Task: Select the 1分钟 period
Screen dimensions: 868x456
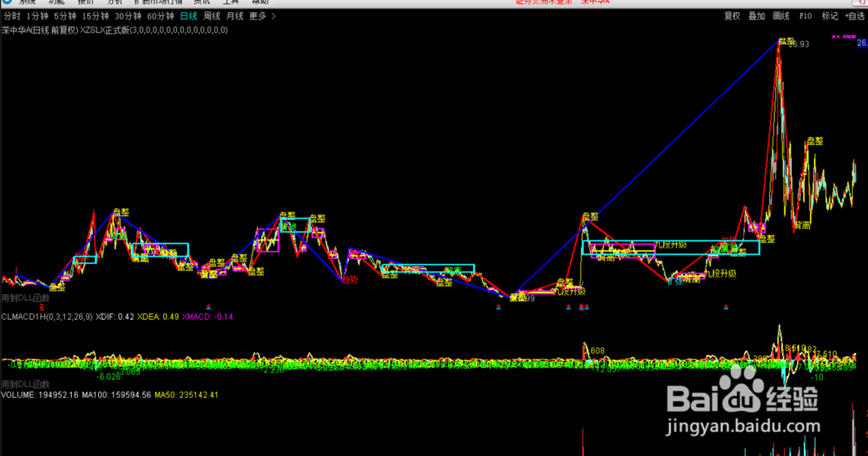Action: (x=37, y=16)
